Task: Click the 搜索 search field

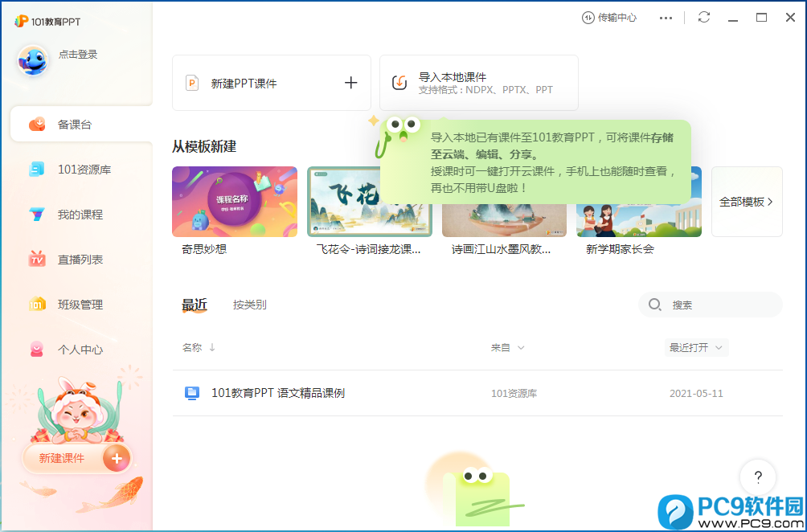Action: (711, 305)
